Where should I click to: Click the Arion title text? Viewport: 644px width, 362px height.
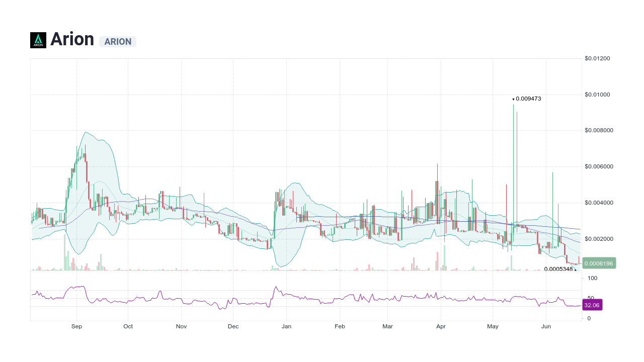[x=72, y=39]
